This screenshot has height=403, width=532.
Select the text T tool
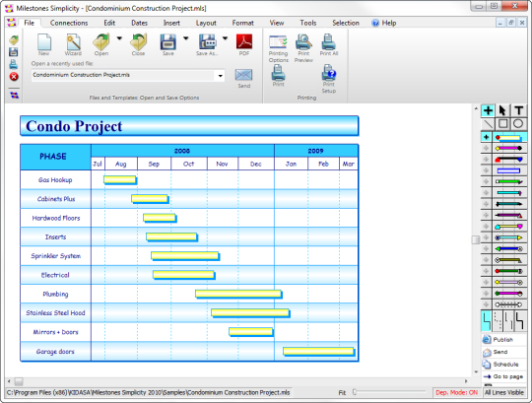click(518, 110)
